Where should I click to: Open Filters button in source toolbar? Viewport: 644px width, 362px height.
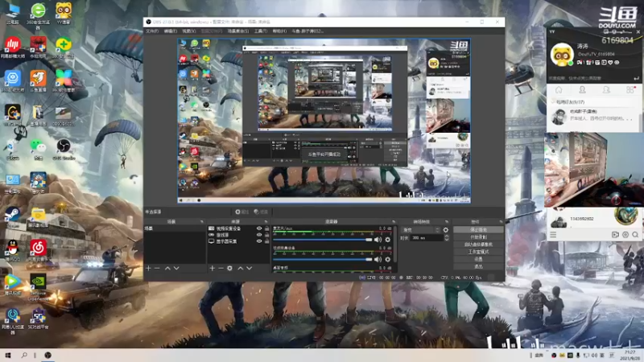click(x=261, y=212)
